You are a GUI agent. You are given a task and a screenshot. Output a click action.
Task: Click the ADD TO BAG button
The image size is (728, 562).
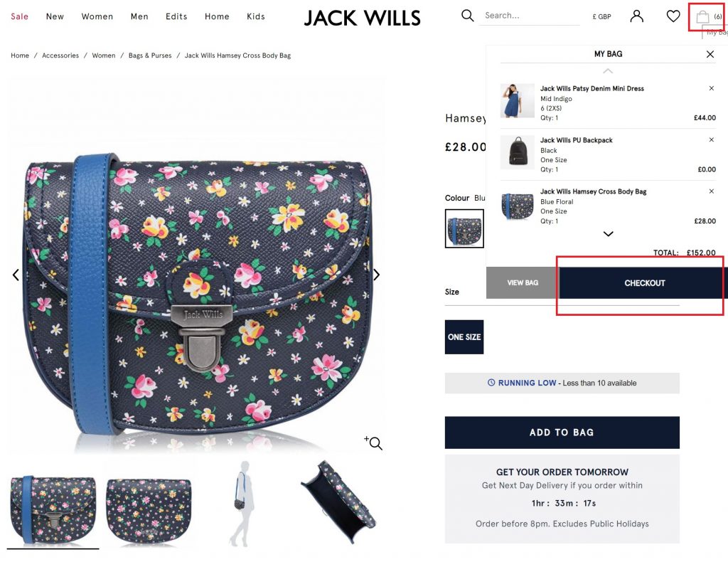tap(562, 433)
